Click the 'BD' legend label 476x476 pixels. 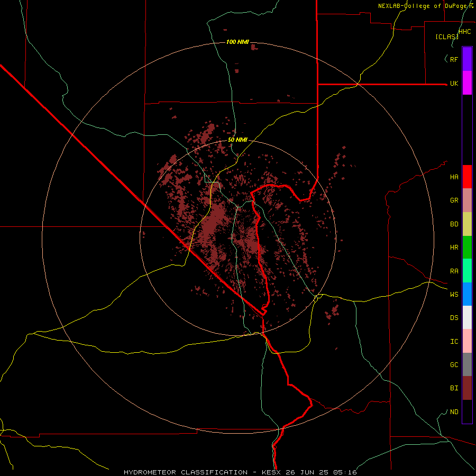pyautogui.click(x=454, y=224)
